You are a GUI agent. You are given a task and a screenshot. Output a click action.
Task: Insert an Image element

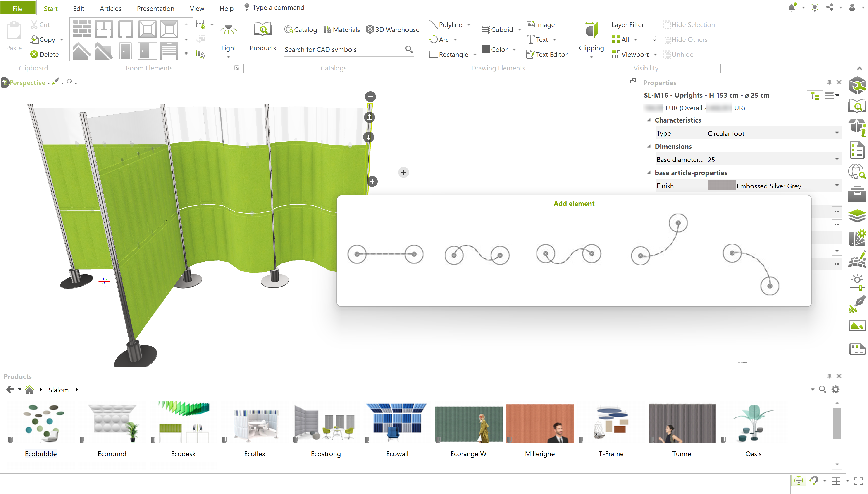[x=541, y=24]
